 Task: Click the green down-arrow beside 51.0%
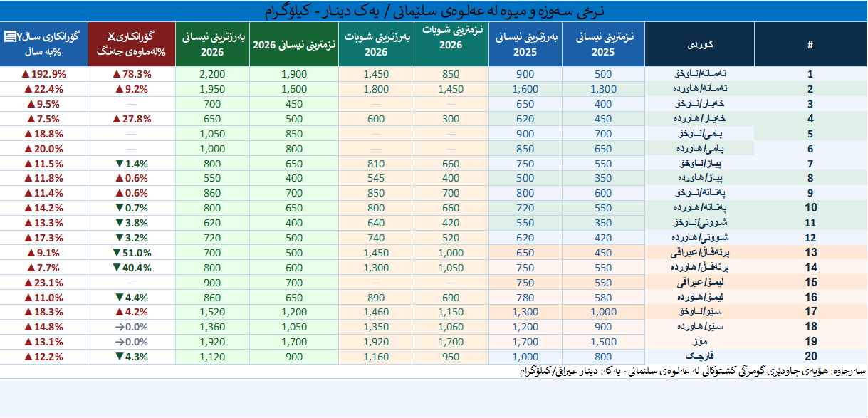115,253
